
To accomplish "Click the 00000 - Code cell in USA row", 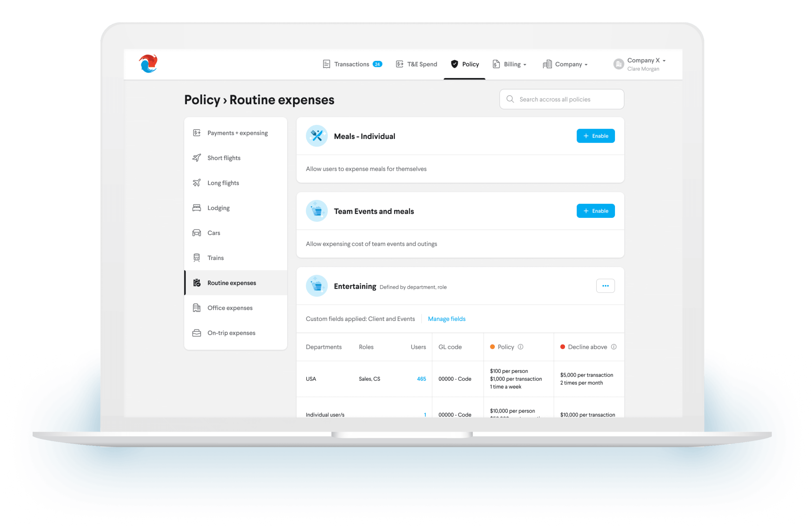I will [455, 379].
